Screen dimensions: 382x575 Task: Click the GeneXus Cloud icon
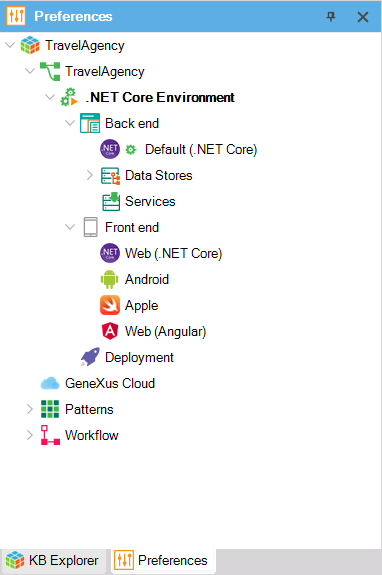50,383
